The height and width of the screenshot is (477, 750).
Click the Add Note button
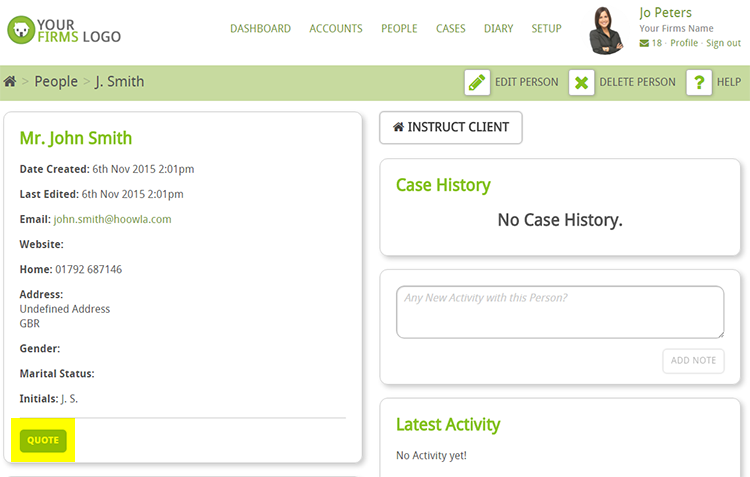tap(693, 361)
